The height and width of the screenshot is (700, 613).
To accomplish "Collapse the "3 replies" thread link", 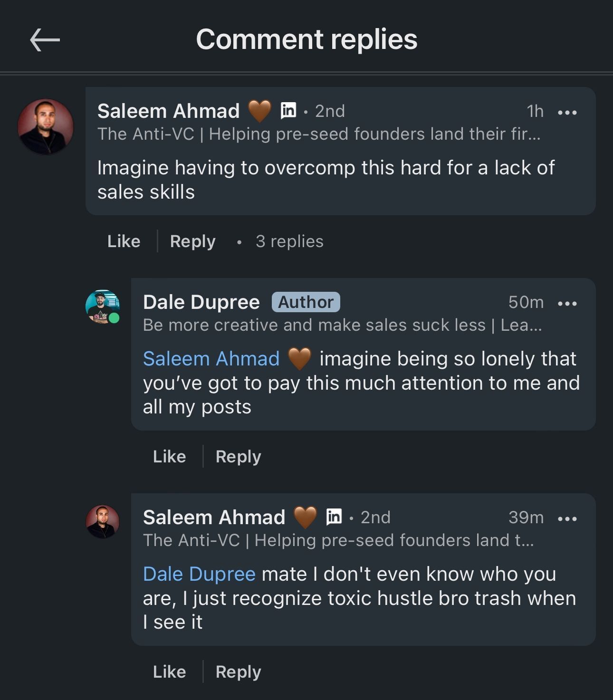I will [x=289, y=241].
